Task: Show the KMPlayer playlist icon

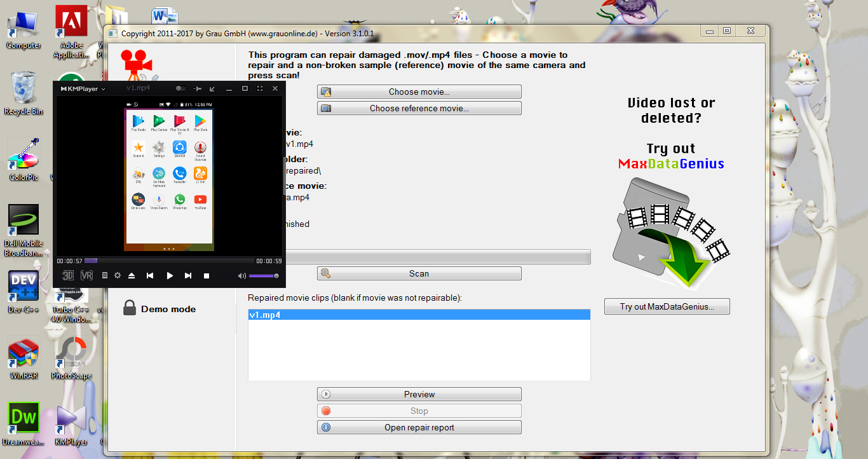Action: pos(105,276)
